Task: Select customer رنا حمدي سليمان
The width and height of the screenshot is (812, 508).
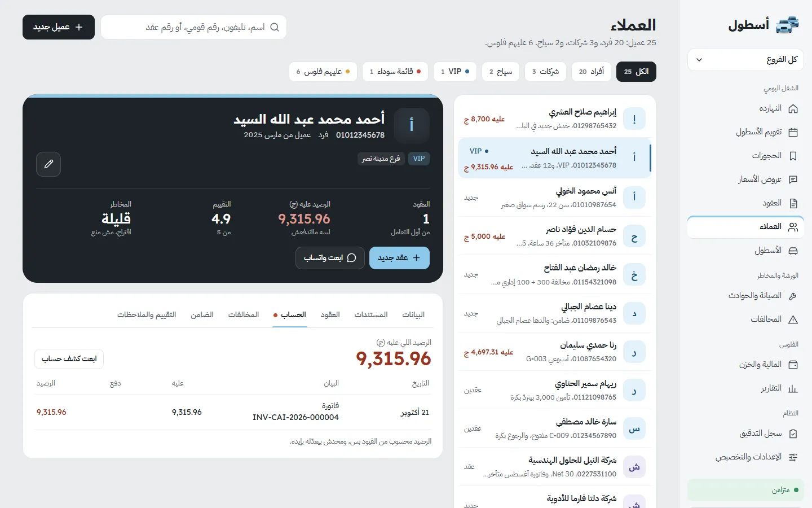Action: (555, 352)
